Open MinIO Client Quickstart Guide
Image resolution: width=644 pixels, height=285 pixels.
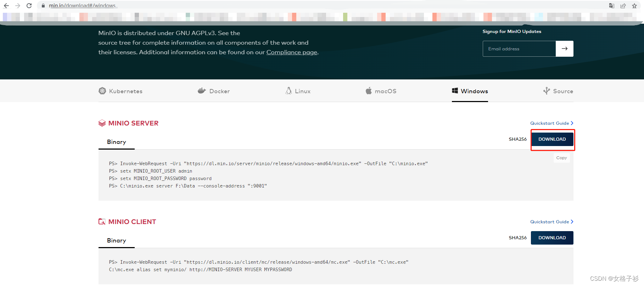pyautogui.click(x=552, y=222)
